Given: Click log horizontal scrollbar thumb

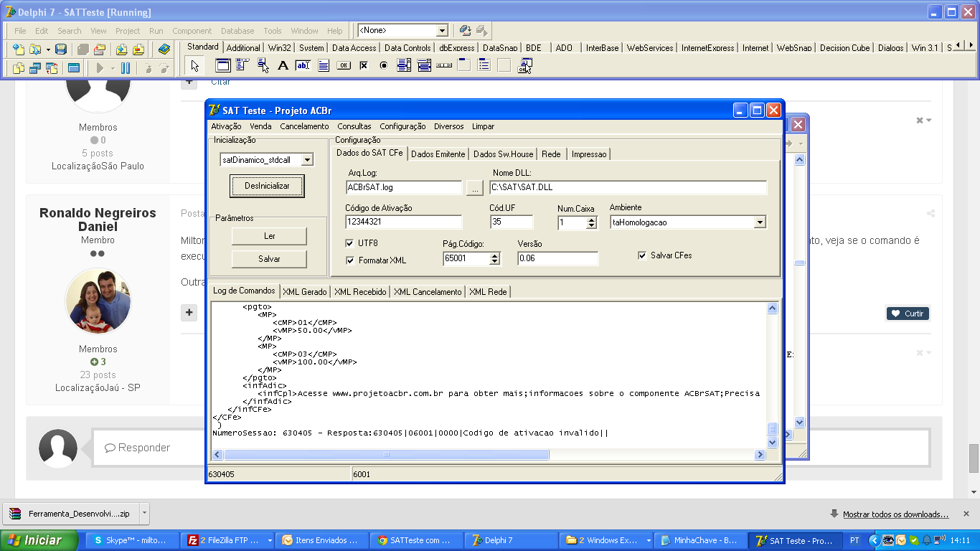Looking at the screenshot, I should click(387, 455).
